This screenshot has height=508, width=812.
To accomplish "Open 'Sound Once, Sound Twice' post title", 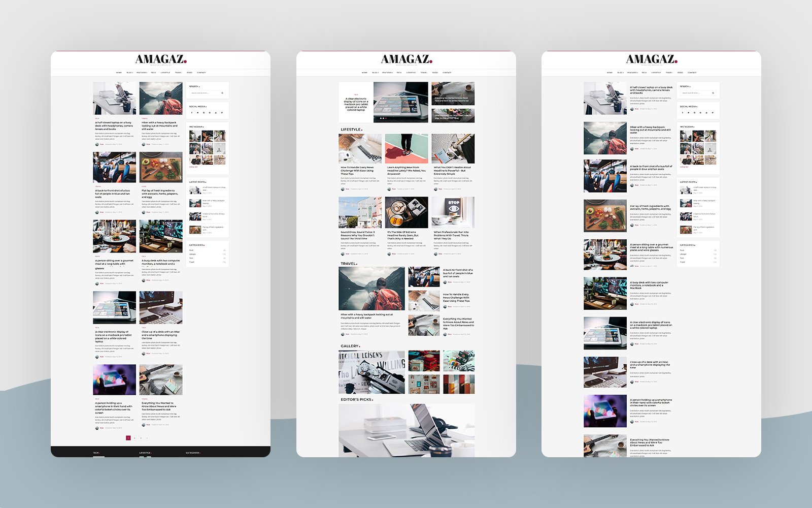I will click(358, 235).
